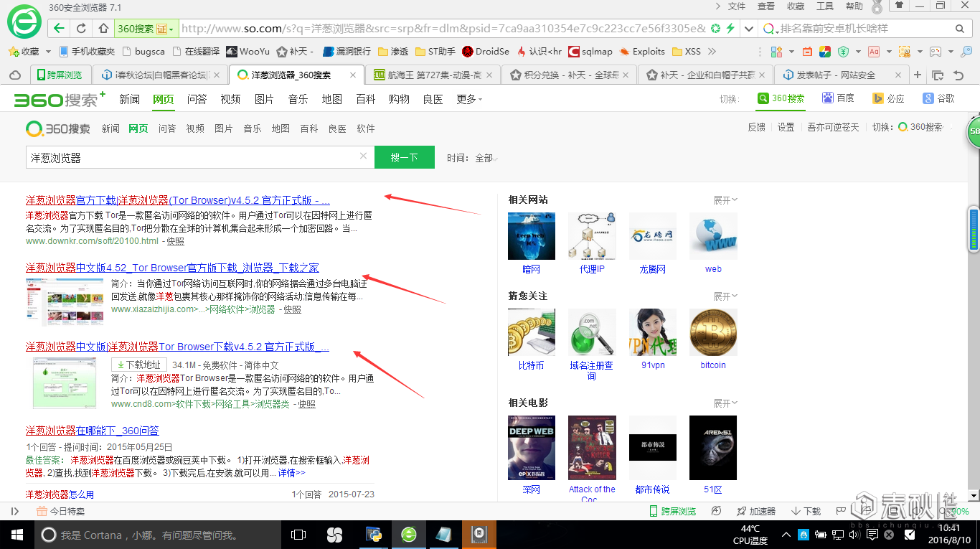This screenshot has width=980, height=549.
Task: Open the 洋葱浏览器在哪能下_360问答 link
Action: click(x=93, y=431)
